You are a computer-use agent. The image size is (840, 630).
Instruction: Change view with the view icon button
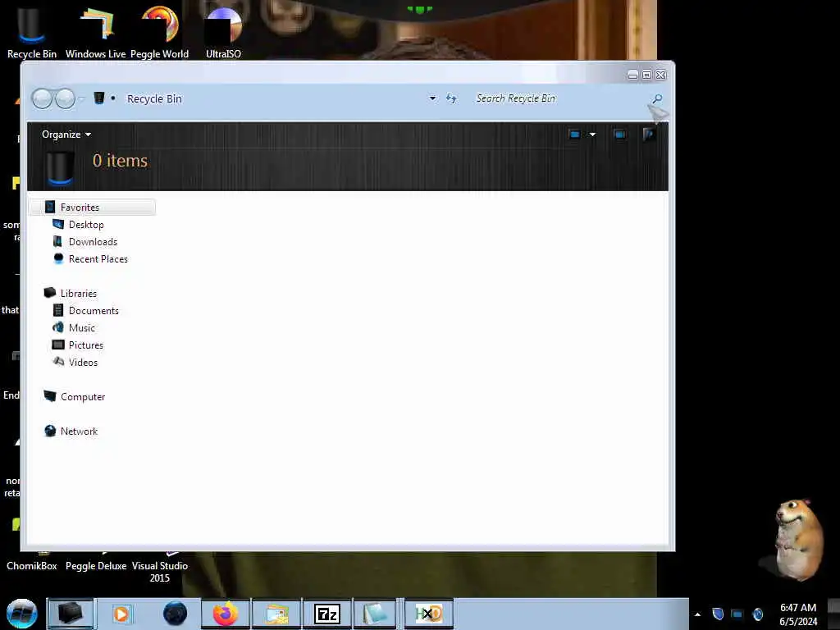(x=575, y=135)
